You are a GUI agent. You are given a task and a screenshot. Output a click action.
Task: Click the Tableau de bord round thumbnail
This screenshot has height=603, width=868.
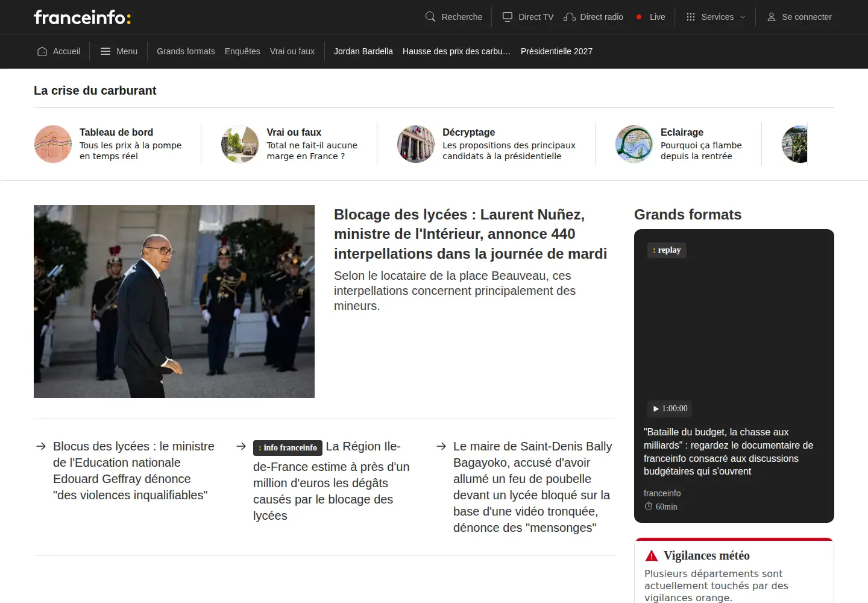click(x=53, y=144)
